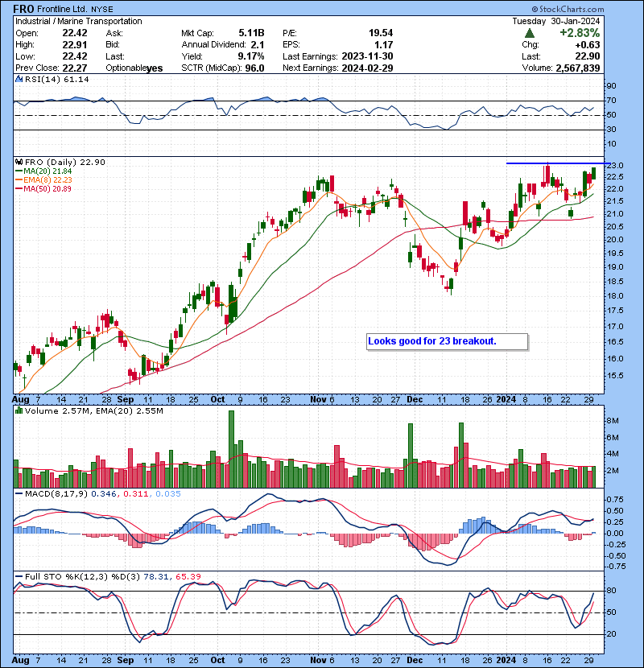The image size is (644, 668).
Task: Click the 80 level on Full STO axis
Action: pos(612,591)
